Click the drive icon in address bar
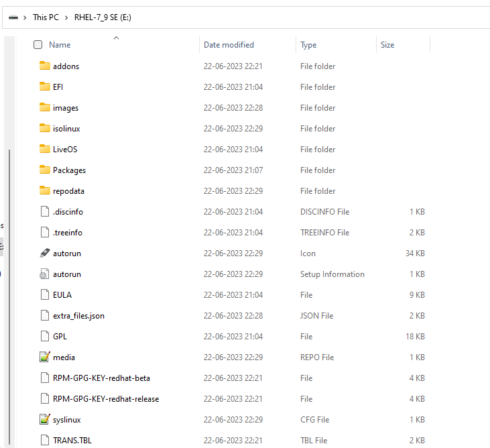 13,17
